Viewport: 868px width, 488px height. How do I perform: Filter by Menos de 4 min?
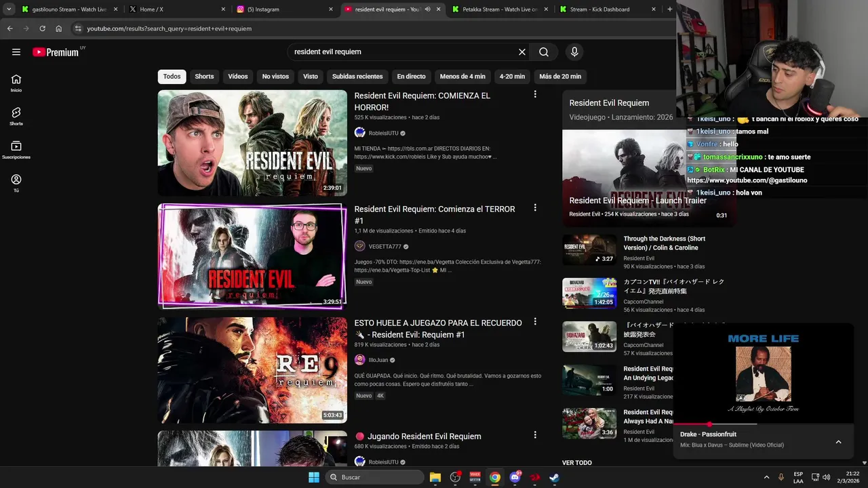tap(462, 77)
